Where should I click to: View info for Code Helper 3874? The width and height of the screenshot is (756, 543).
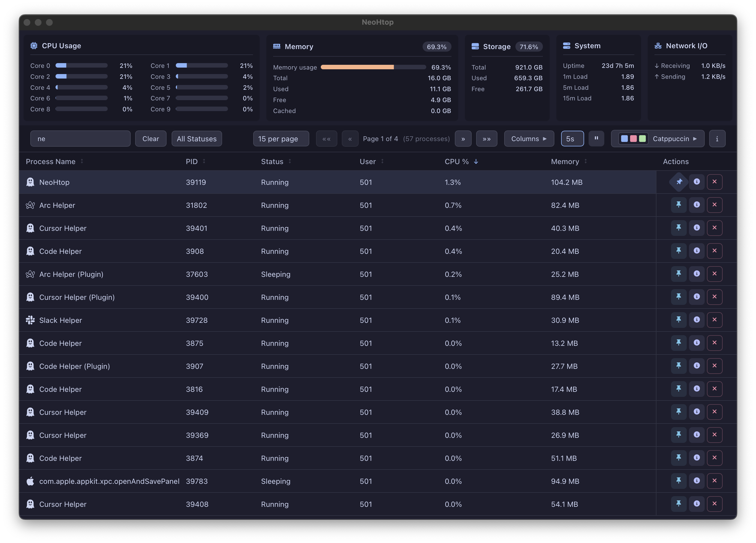click(x=697, y=458)
